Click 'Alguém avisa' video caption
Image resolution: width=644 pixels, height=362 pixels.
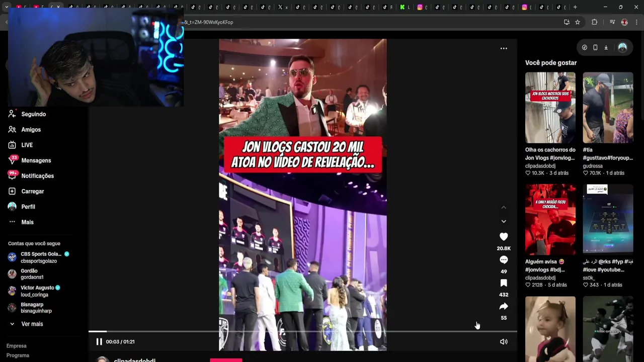(x=545, y=266)
